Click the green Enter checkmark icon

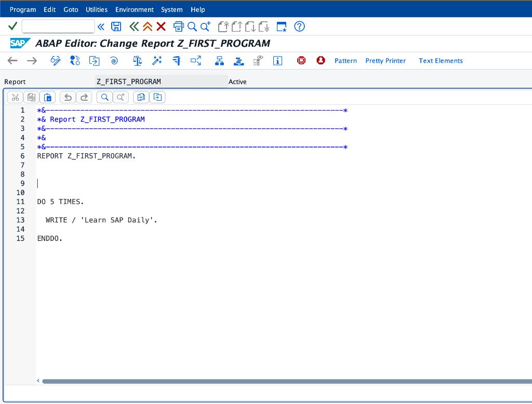[x=12, y=26]
